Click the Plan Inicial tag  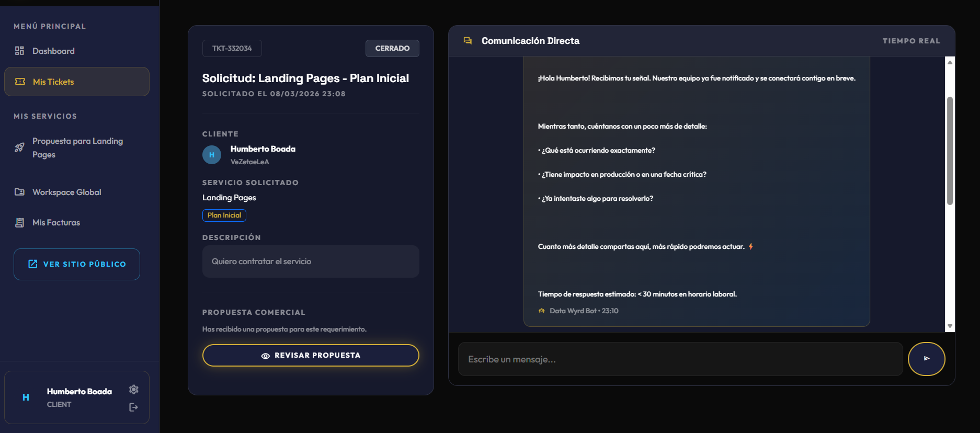click(x=224, y=215)
